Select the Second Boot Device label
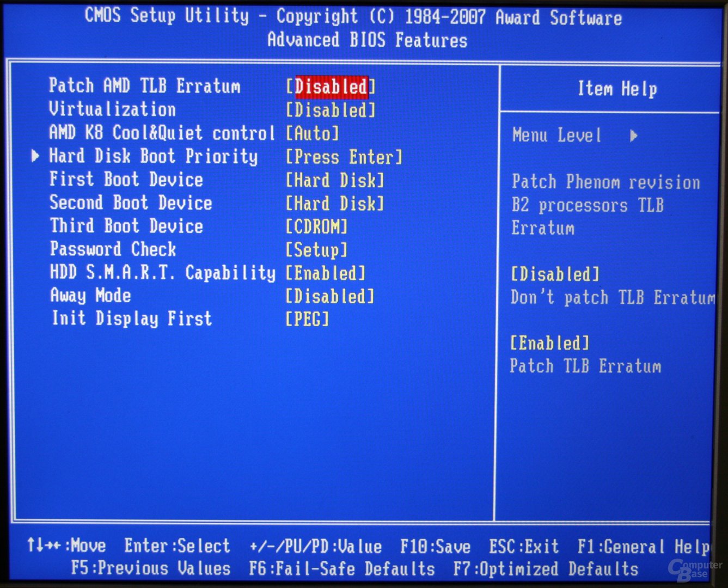Screen dimensions: 728x588 (x=131, y=203)
